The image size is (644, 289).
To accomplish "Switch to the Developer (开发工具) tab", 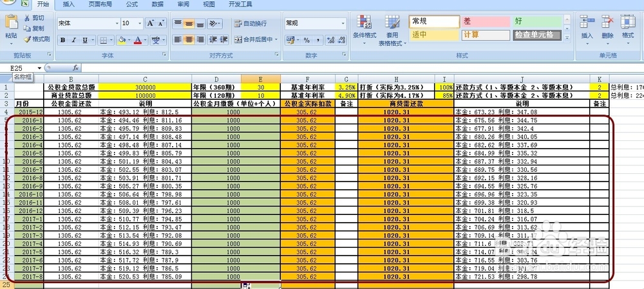I will click(240, 5).
